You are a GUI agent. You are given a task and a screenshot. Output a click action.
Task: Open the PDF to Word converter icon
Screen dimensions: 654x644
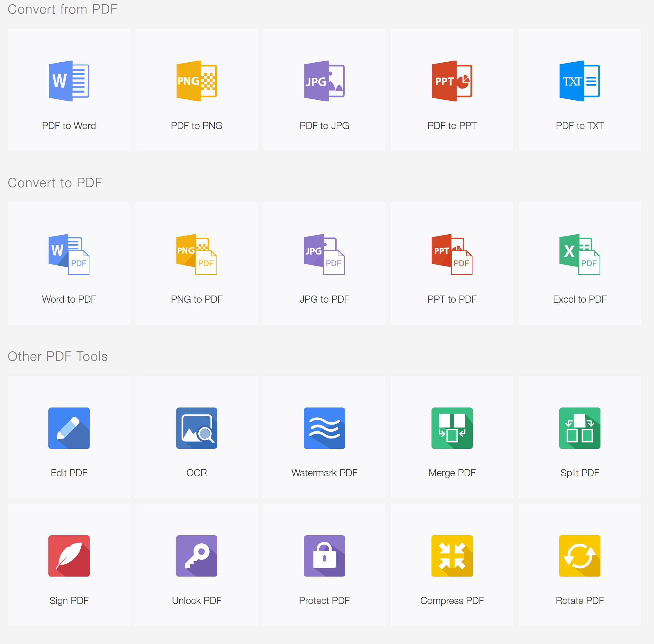[x=69, y=81]
